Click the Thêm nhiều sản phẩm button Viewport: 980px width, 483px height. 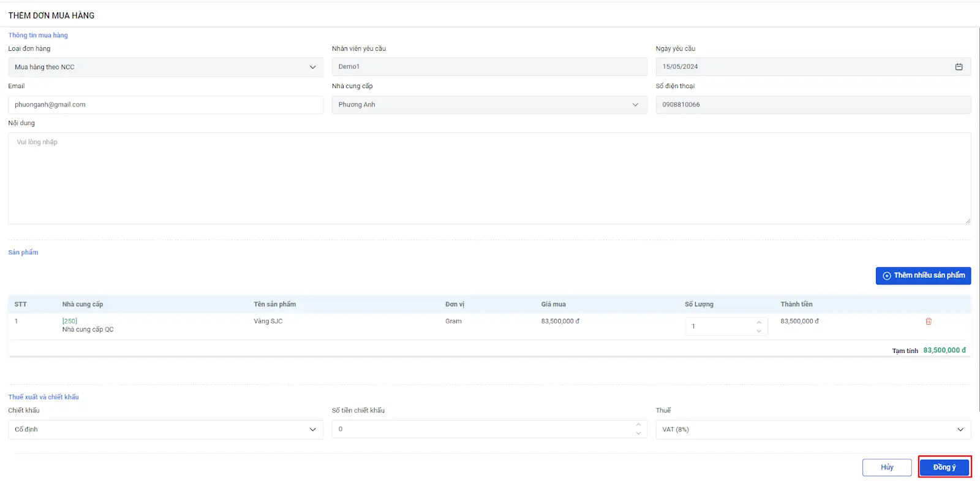[923, 276]
